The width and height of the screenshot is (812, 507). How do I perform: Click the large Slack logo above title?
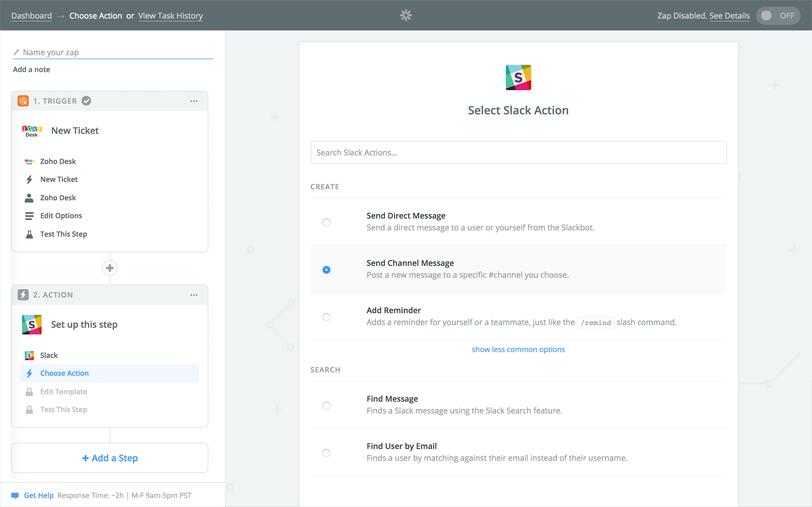pos(518,77)
